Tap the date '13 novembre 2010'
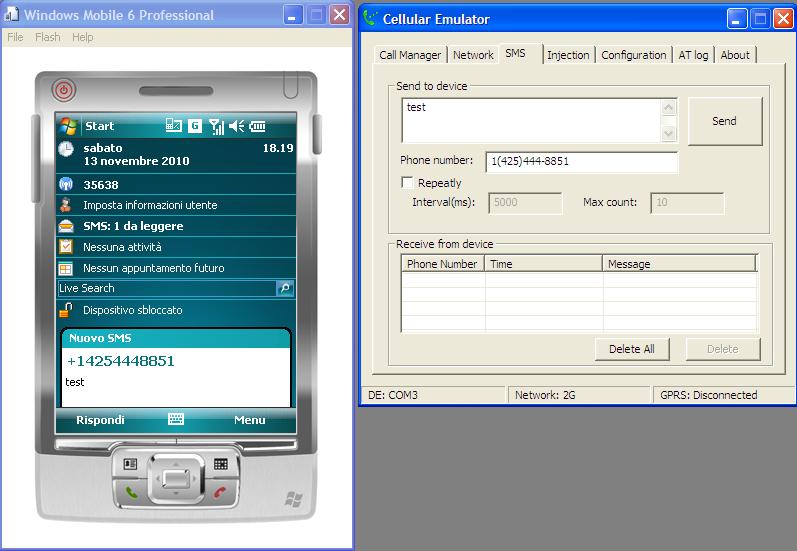797x551 pixels. [136, 161]
